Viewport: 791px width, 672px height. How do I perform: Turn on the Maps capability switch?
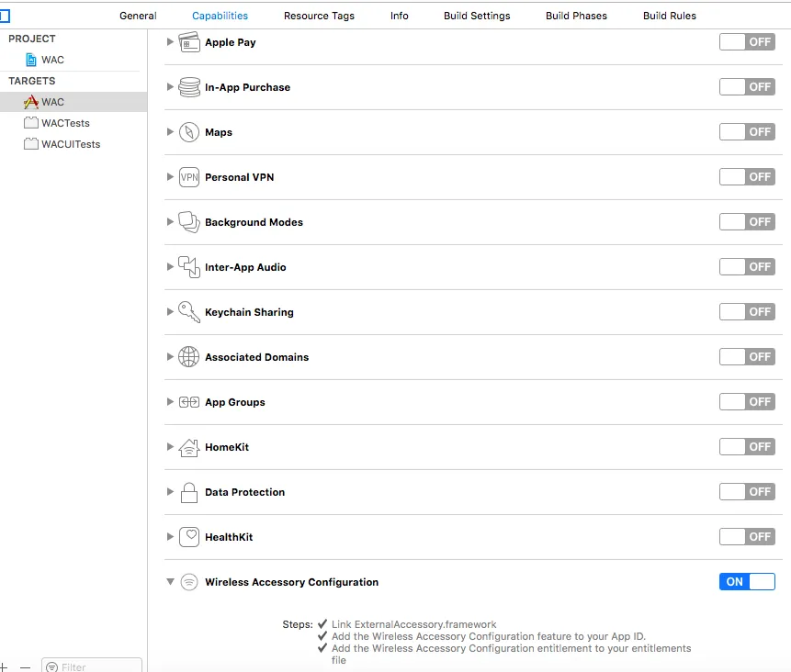pyautogui.click(x=747, y=131)
